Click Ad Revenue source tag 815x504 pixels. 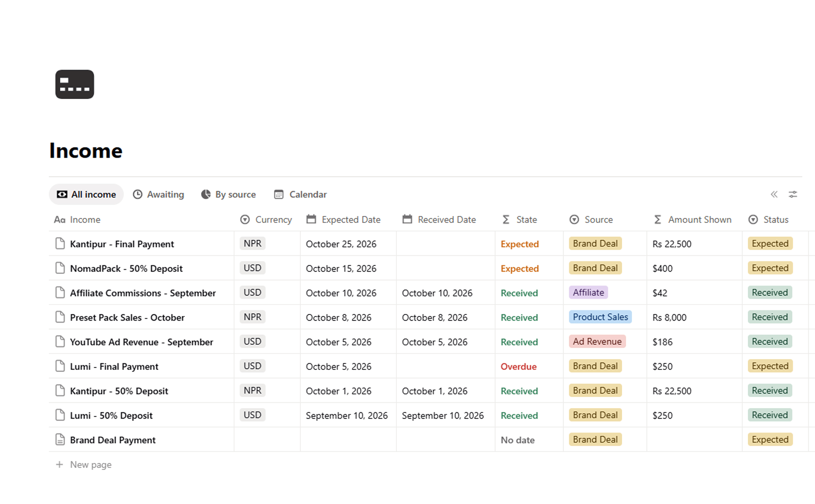pos(597,341)
